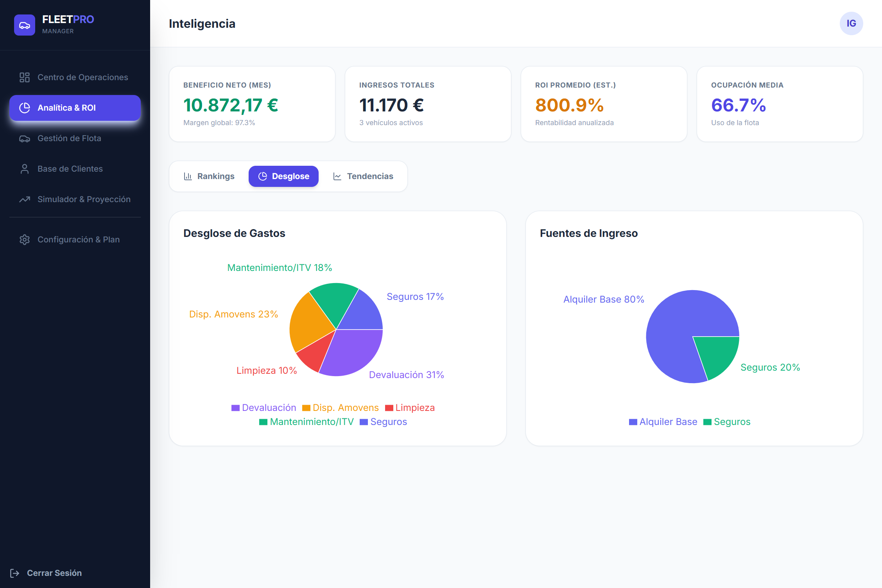
Task: Select the Centro de Operaciones grid icon
Action: coord(24,77)
